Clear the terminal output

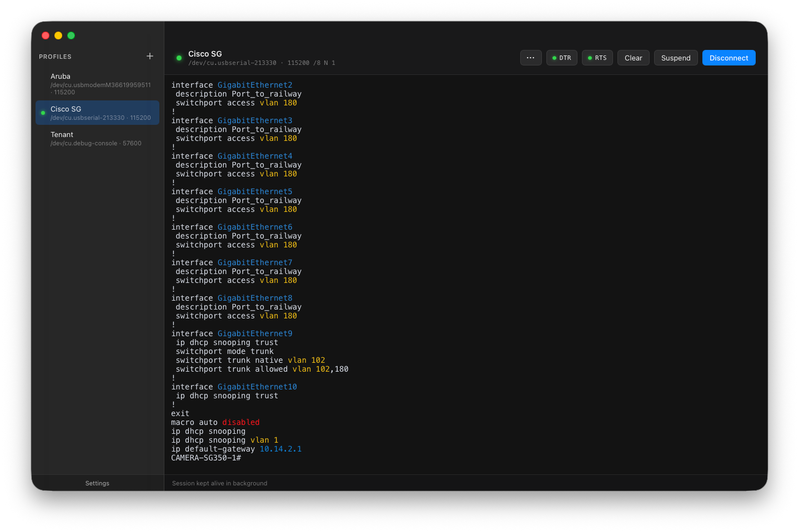[633, 58]
